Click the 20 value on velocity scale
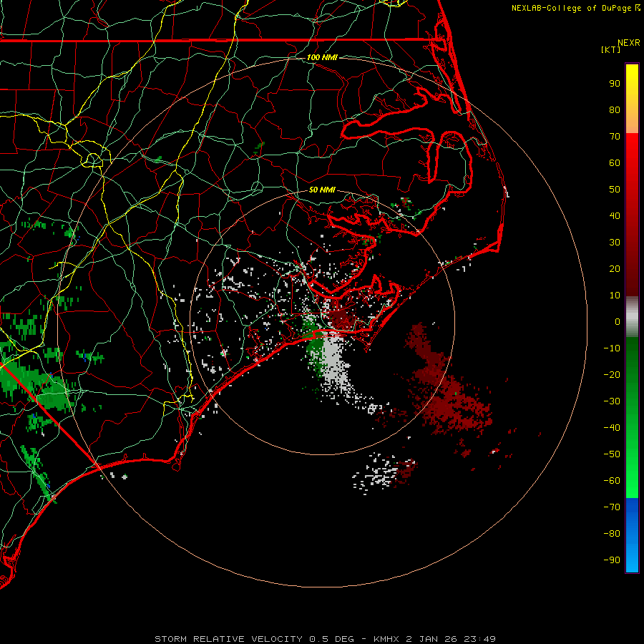Image resolution: width=644 pixels, height=644 pixels. [x=615, y=269]
